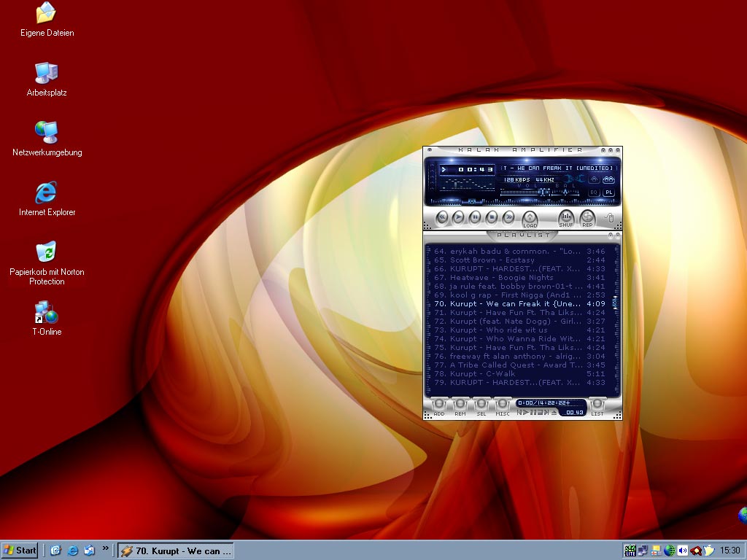The image size is (747, 560).
Task: Adjust the BAL balance slider
Action: [565, 192]
